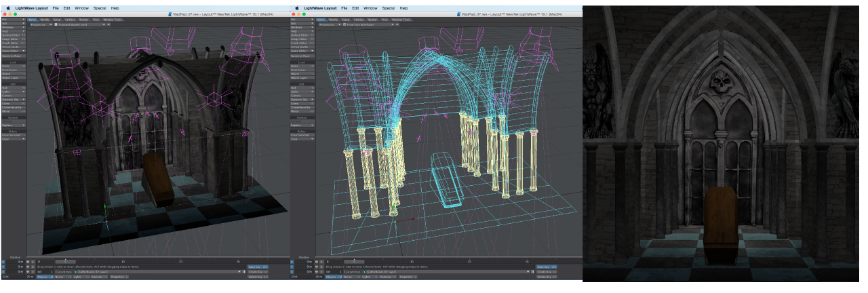Image resolution: width=868 pixels, height=293 pixels.
Task: Open the Special menu in the right window
Action: click(389, 8)
